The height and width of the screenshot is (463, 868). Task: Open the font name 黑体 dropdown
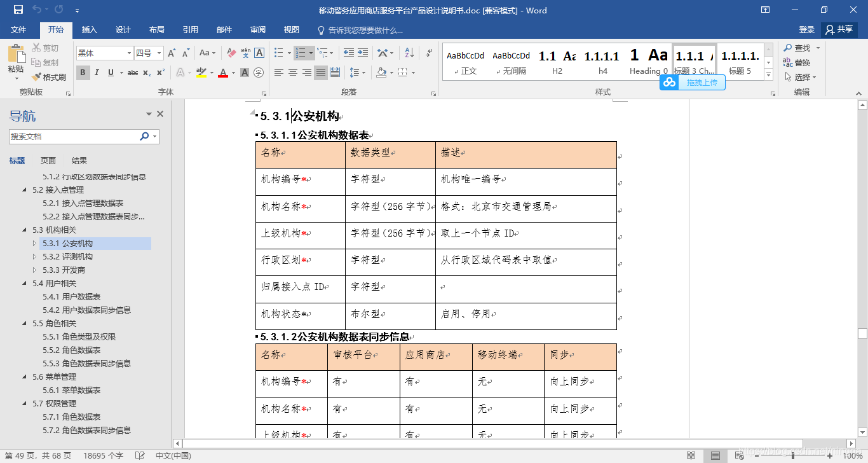(x=130, y=53)
